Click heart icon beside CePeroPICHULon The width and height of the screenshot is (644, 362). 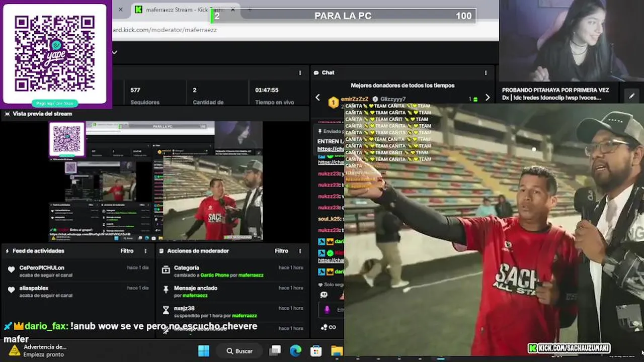click(11, 270)
